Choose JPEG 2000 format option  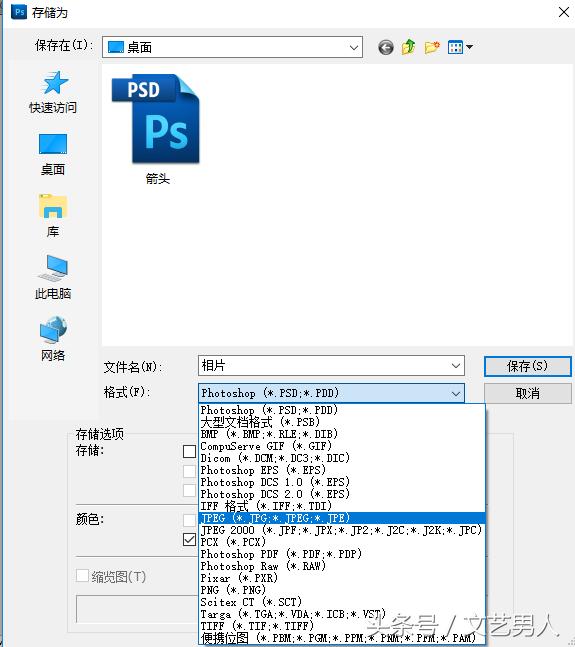342,530
